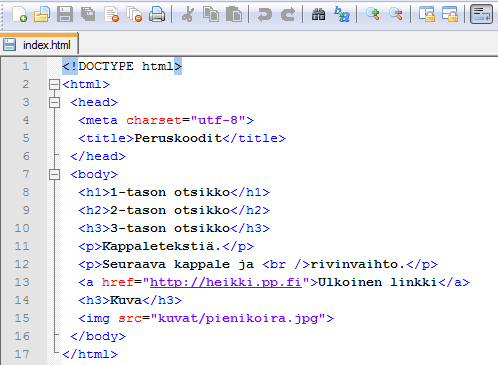Image resolution: width=498 pixels, height=365 pixels.
Task: Open the Replace dialog icon
Action: pyautogui.click(x=342, y=15)
